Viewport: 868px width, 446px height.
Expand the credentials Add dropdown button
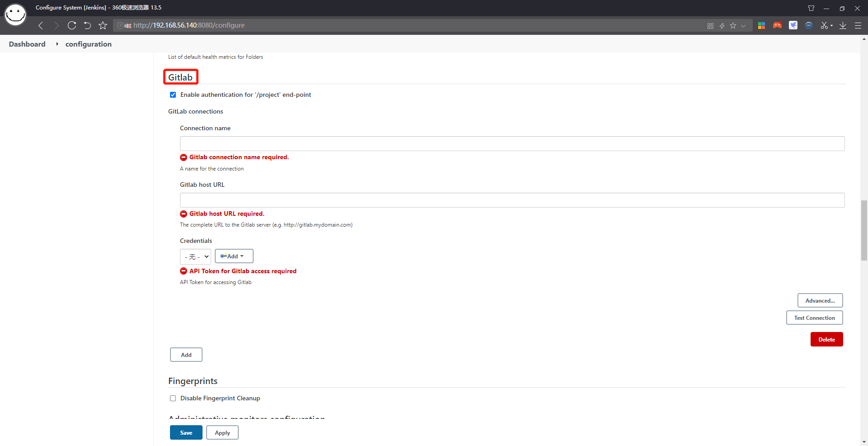[234, 256]
